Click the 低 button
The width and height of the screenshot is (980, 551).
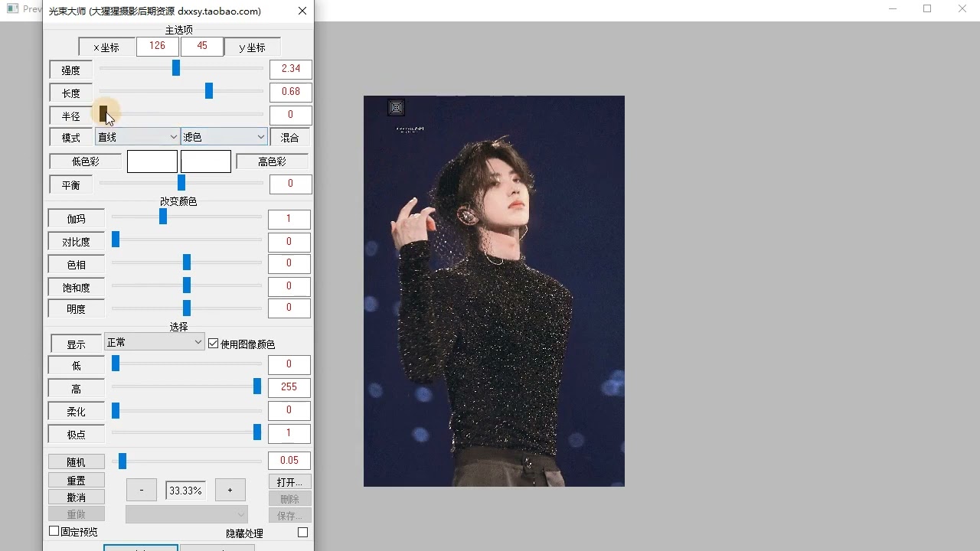77,366
